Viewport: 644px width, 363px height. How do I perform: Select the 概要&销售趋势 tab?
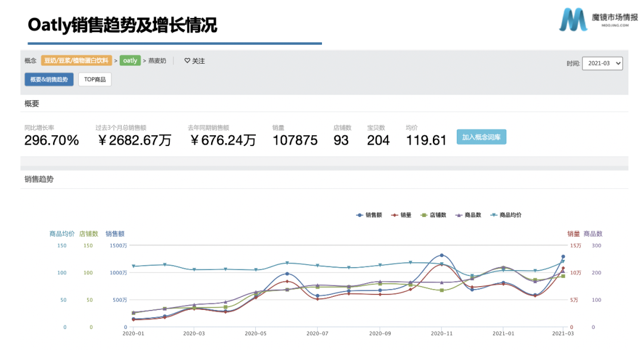click(49, 79)
